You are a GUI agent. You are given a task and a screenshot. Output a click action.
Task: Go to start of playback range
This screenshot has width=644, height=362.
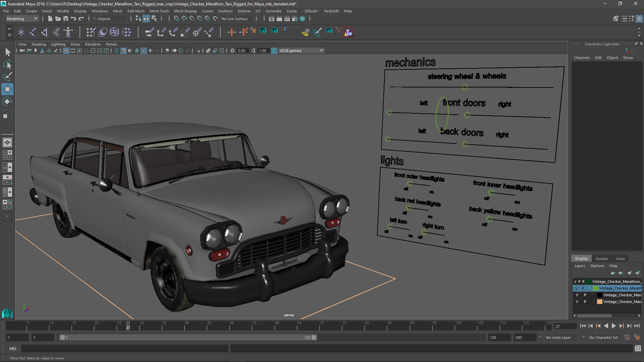pos(583,326)
